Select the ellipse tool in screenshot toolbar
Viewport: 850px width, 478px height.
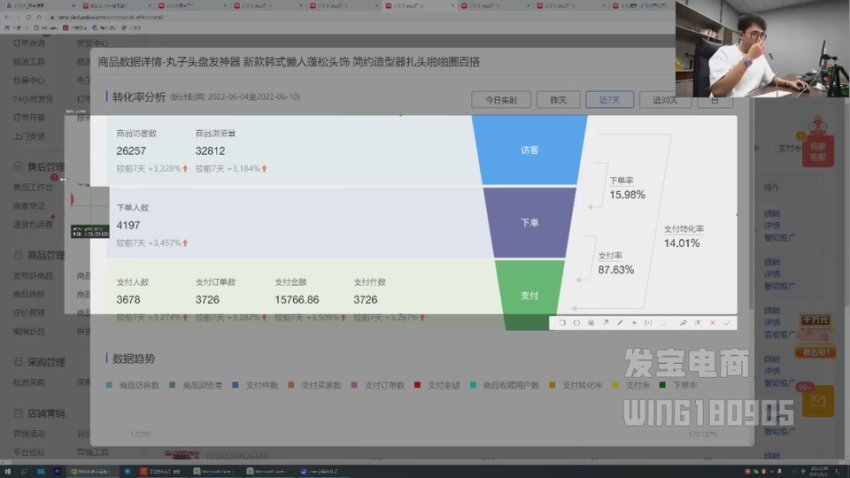[576, 323]
